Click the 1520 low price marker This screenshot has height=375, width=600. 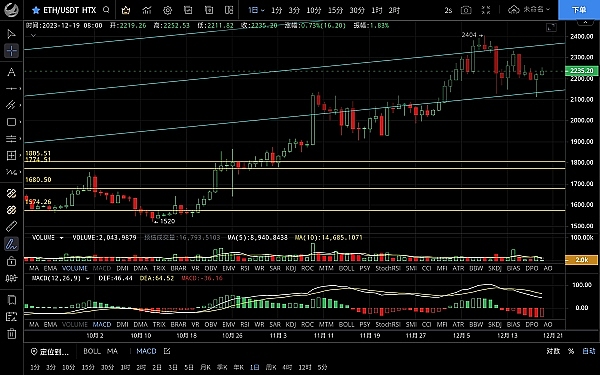tap(167, 221)
